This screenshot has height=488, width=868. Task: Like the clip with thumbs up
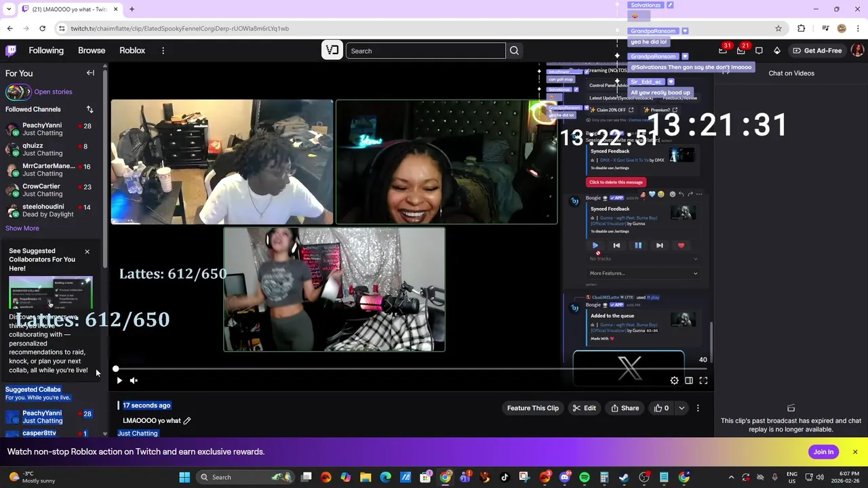(x=661, y=408)
